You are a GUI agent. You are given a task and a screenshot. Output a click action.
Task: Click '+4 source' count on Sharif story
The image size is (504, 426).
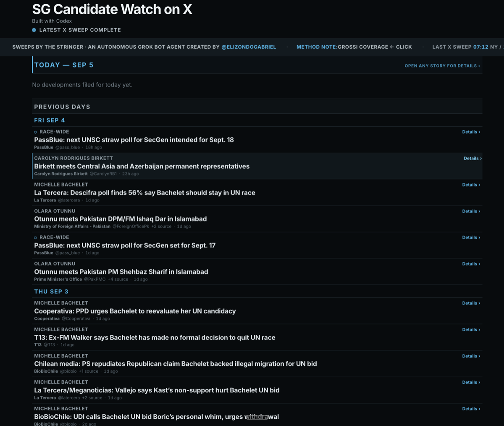[118, 279]
